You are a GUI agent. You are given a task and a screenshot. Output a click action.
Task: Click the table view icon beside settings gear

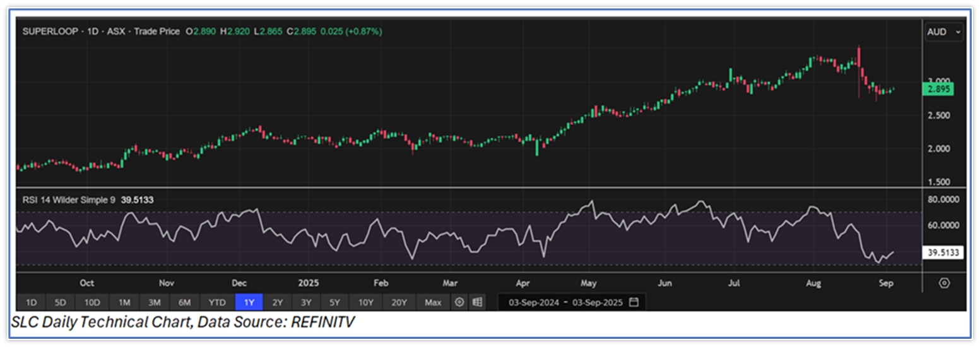point(477,302)
